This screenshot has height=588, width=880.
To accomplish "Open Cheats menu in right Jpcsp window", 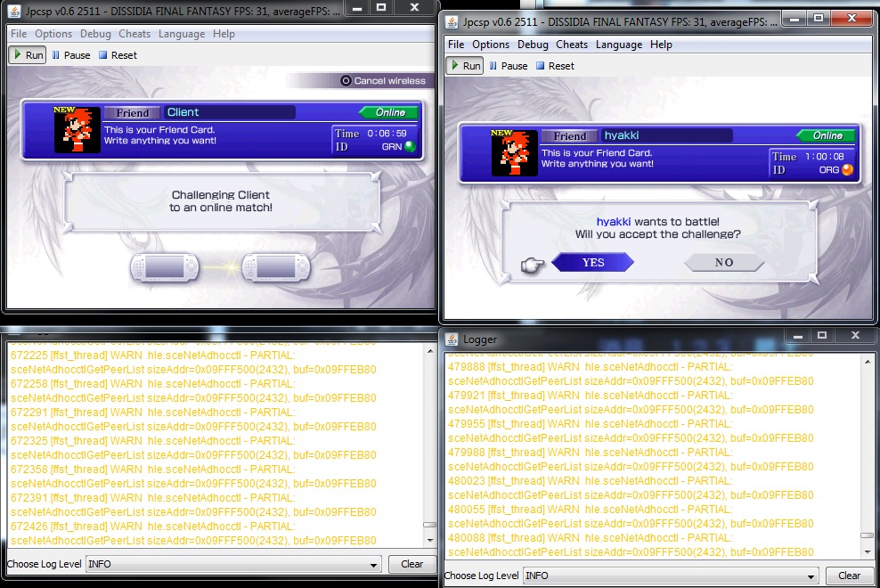I will click(x=571, y=45).
